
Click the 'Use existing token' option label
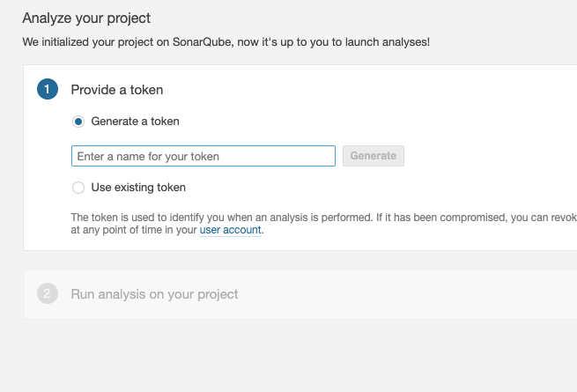pos(138,188)
